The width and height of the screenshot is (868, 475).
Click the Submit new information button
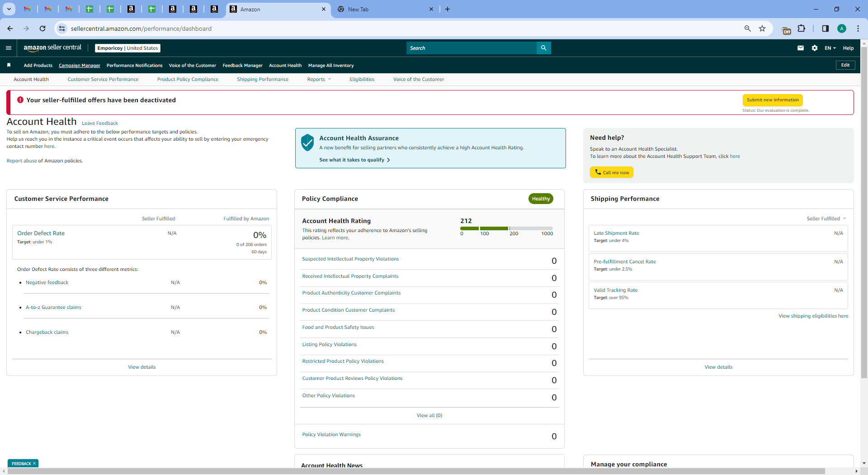click(x=773, y=100)
